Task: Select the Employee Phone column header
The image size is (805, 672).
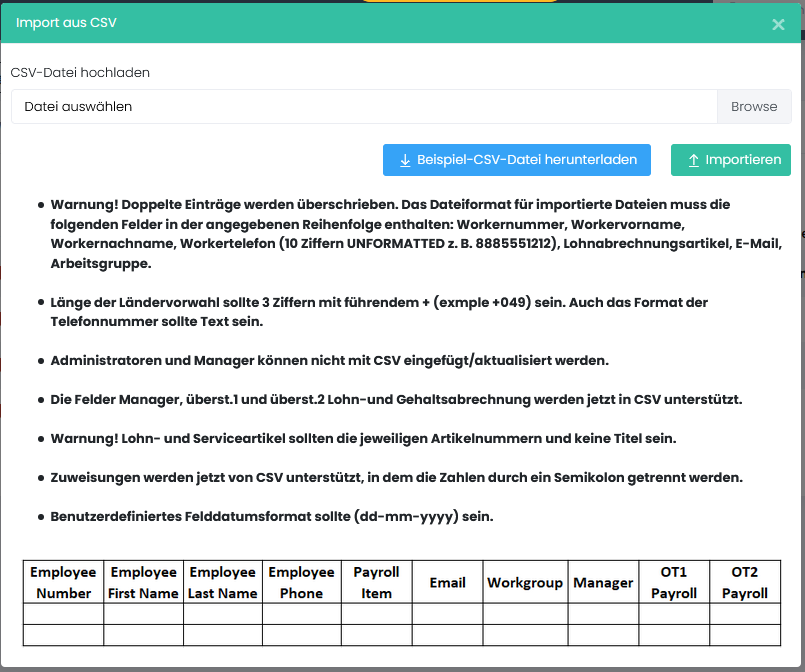Action: [301, 582]
